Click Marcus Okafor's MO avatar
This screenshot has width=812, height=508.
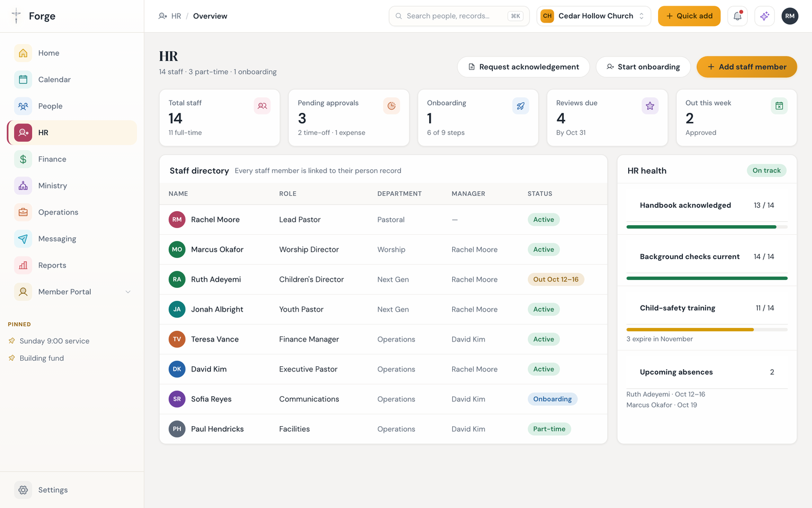coord(177,249)
